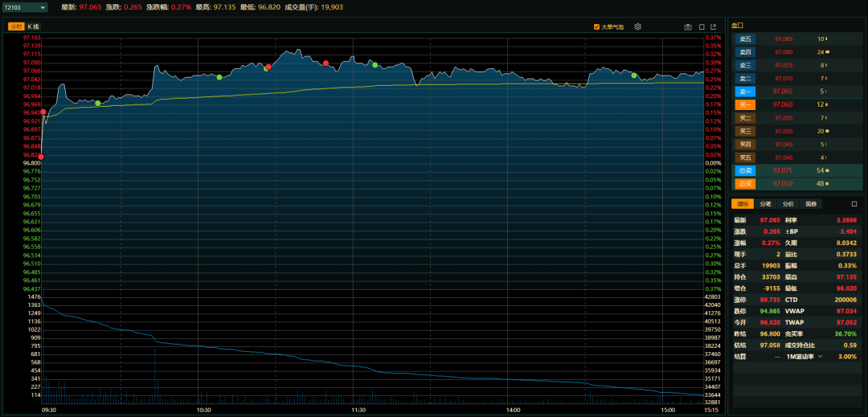Click the 卖四 order level label

tap(745, 52)
